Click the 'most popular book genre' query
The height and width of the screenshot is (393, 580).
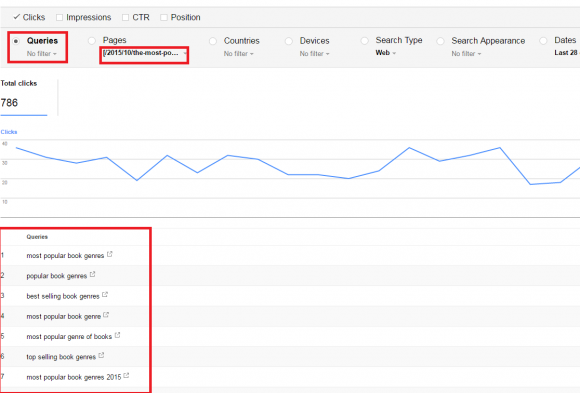64,316
